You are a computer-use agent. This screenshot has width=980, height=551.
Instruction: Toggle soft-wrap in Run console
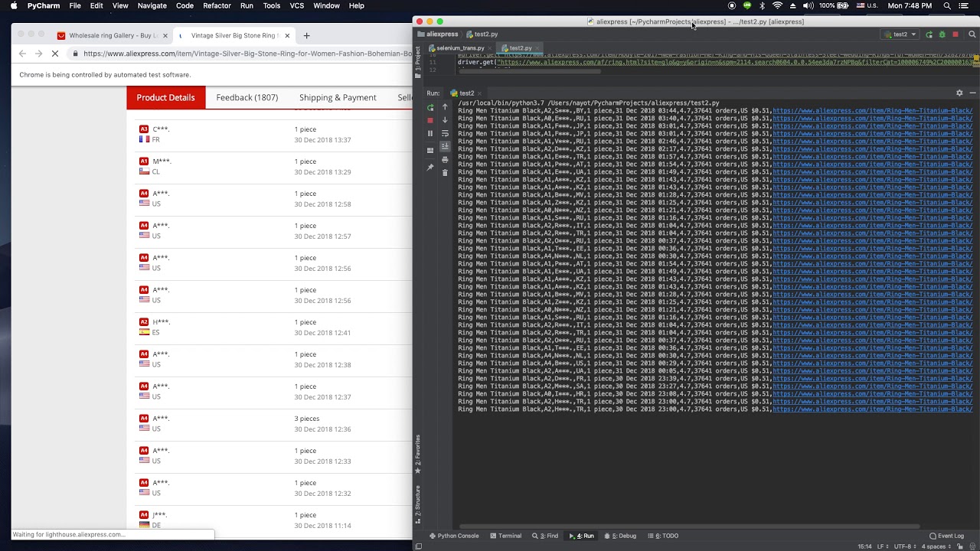click(x=445, y=133)
